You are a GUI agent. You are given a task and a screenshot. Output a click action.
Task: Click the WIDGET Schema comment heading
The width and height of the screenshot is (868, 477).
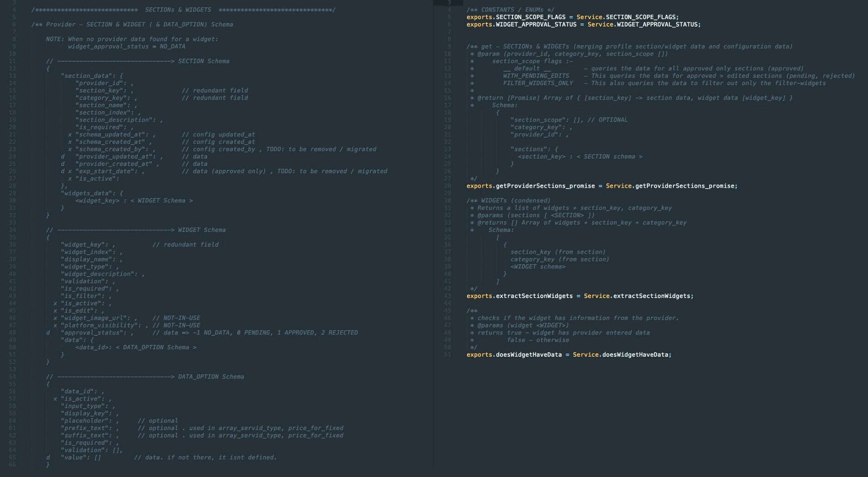[x=201, y=230]
